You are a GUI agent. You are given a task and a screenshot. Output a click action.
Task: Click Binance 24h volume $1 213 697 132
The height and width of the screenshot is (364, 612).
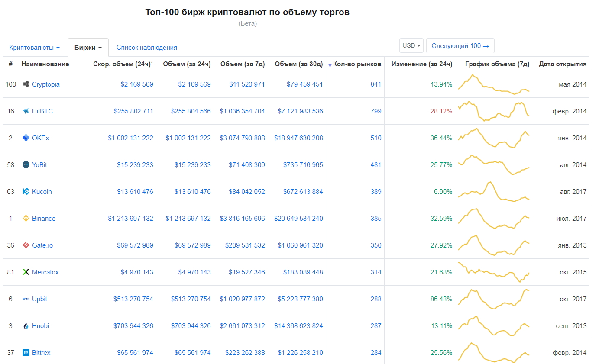[188, 219]
